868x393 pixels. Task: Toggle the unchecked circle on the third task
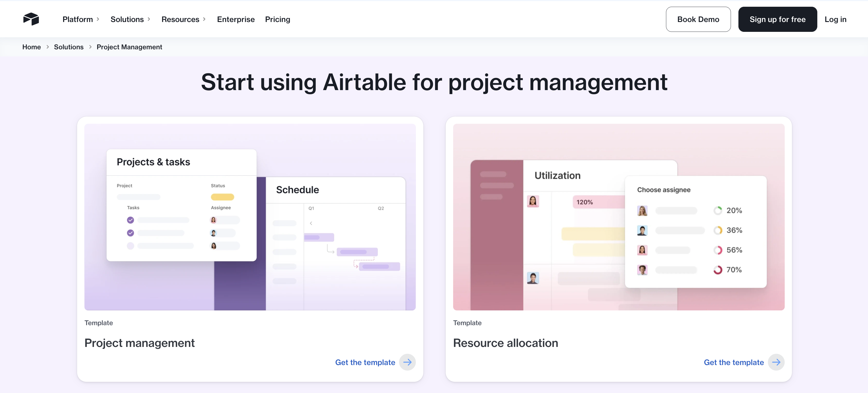point(131,246)
